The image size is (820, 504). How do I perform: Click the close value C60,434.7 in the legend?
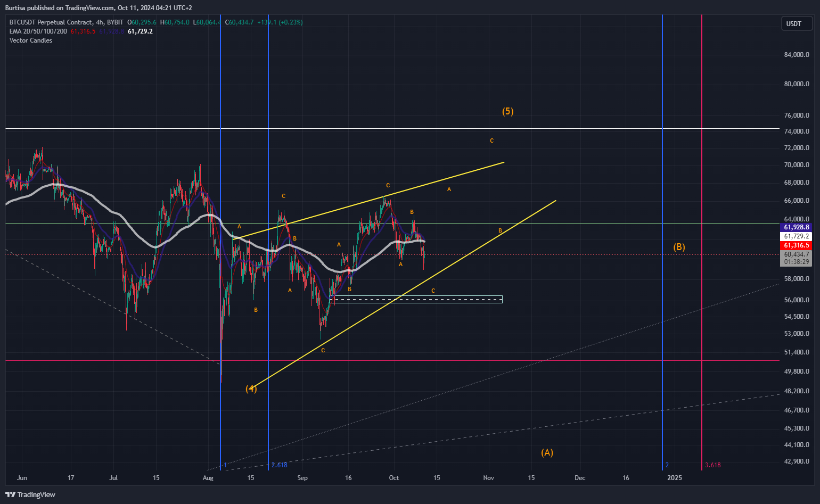[x=239, y=22]
